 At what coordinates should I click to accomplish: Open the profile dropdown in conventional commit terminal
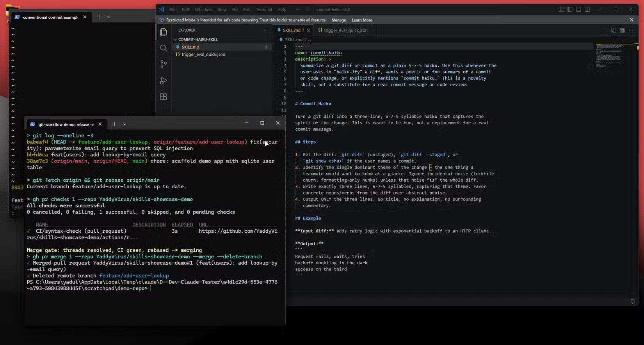(x=109, y=17)
